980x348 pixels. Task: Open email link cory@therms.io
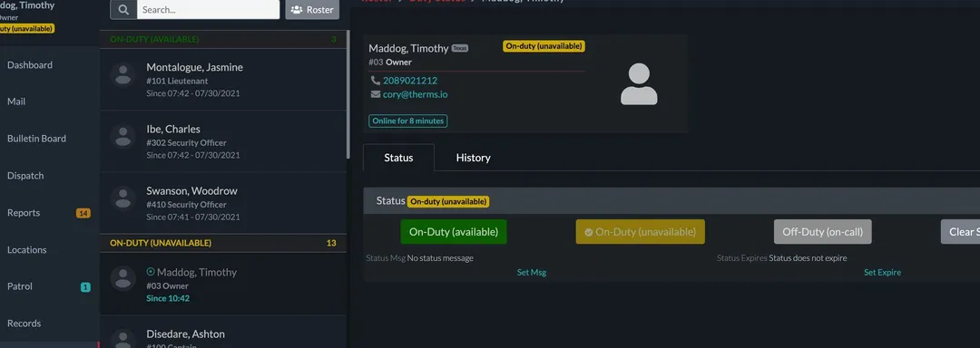(x=415, y=95)
